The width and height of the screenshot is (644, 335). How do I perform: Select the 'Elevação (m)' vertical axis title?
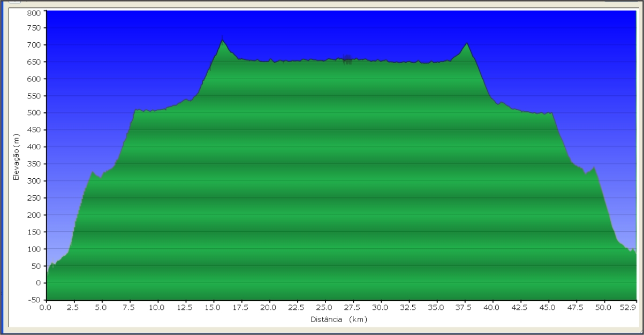(16, 157)
